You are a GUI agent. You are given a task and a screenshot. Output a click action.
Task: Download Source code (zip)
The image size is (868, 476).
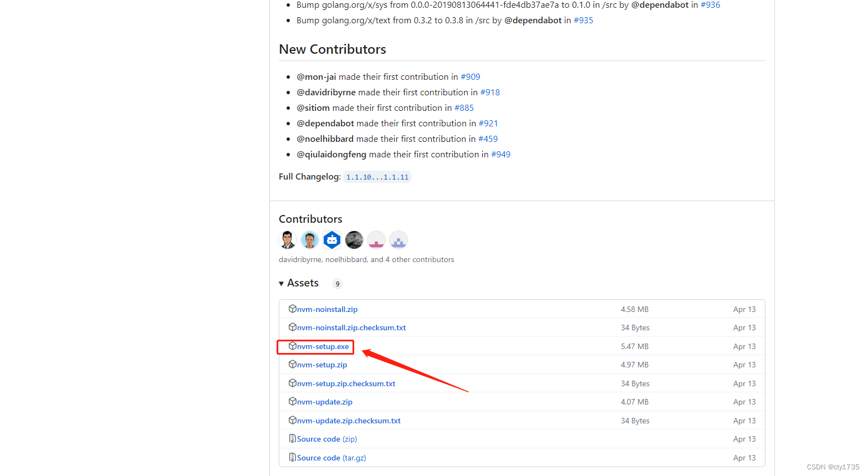point(327,439)
